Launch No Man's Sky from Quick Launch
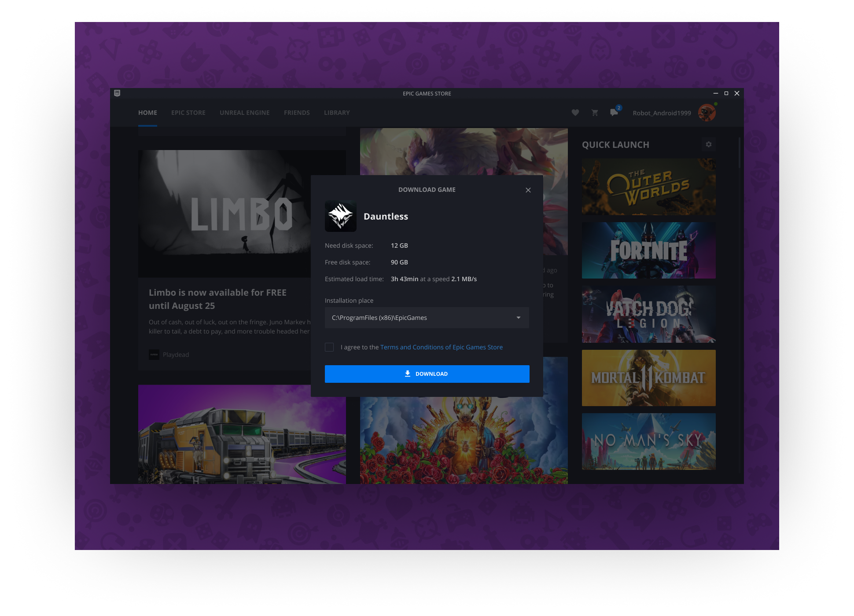The height and width of the screenshot is (616, 854). point(649,441)
